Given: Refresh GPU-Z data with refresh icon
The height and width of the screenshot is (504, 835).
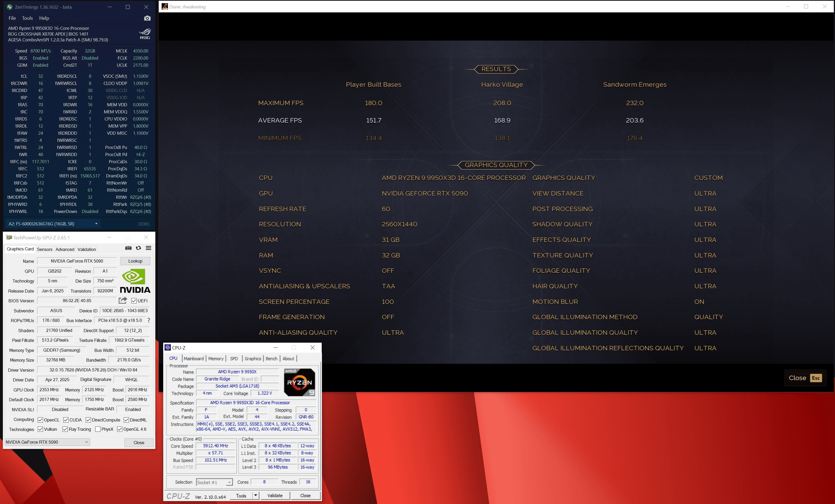Looking at the screenshot, I should tap(138, 248).
